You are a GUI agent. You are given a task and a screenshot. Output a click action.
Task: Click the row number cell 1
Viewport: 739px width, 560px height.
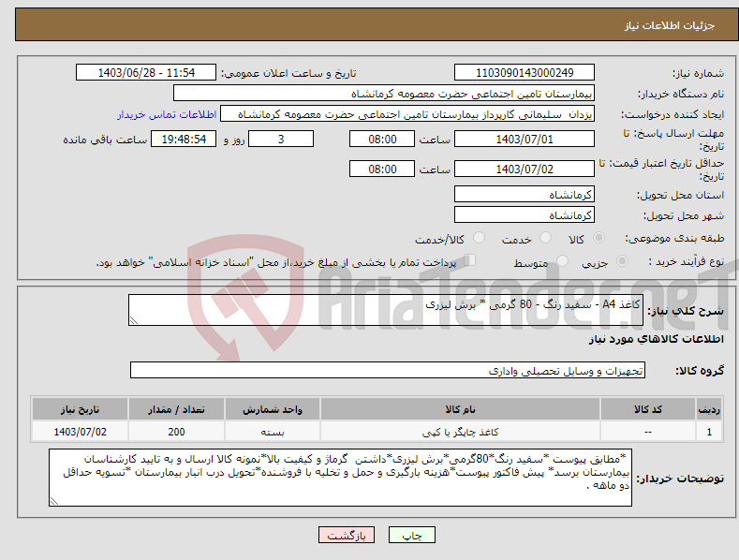tap(709, 432)
